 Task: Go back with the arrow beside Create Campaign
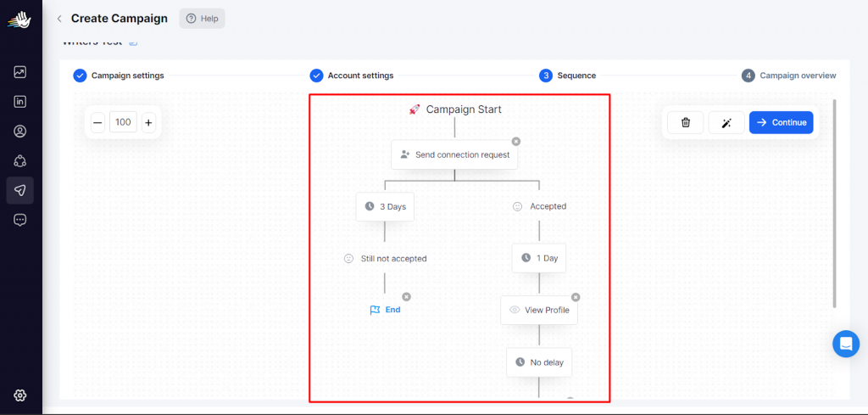point(59,19)
